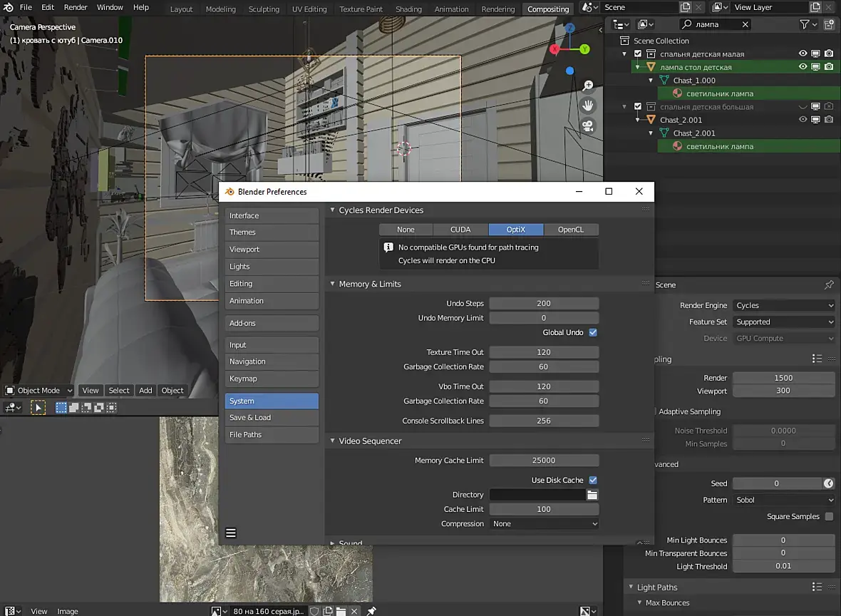
Task: Open the Render menu
Action: 76,7
